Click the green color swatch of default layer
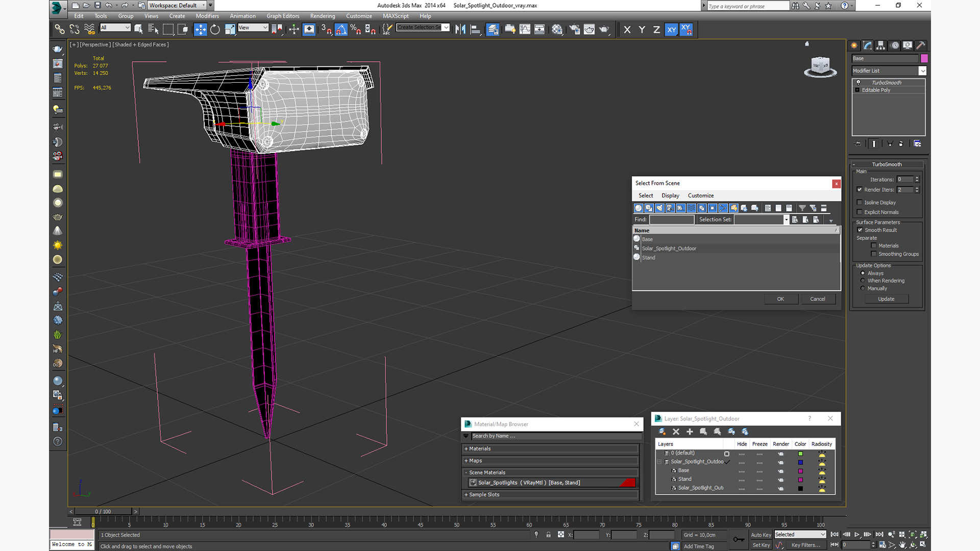This screenshot has width=980, height=551. point(800,454)
